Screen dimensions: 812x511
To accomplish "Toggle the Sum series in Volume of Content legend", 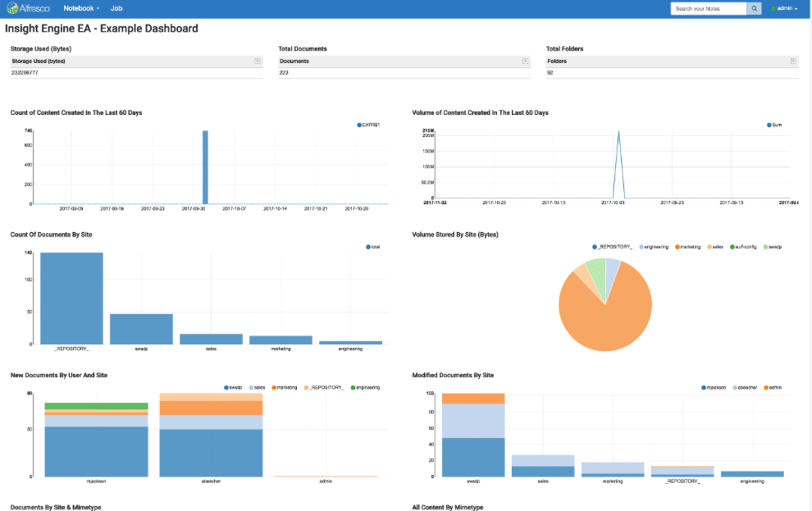I will (769, 125).
